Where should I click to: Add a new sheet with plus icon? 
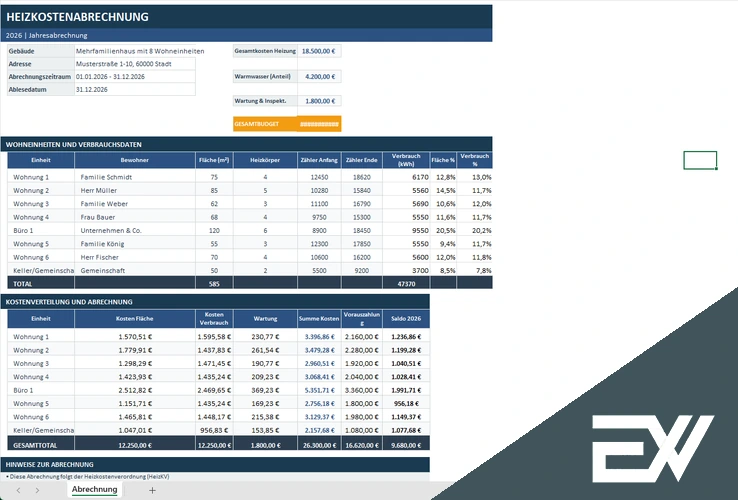pos(152,490)
